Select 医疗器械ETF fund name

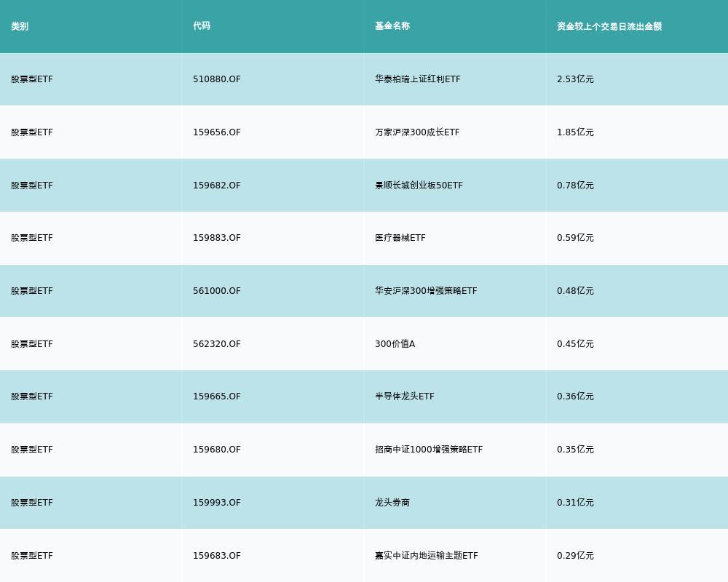pyautogui.click(x=400, y=238)
